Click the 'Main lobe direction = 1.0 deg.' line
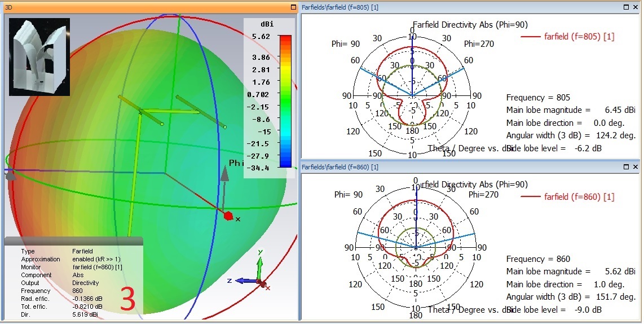 565,284
